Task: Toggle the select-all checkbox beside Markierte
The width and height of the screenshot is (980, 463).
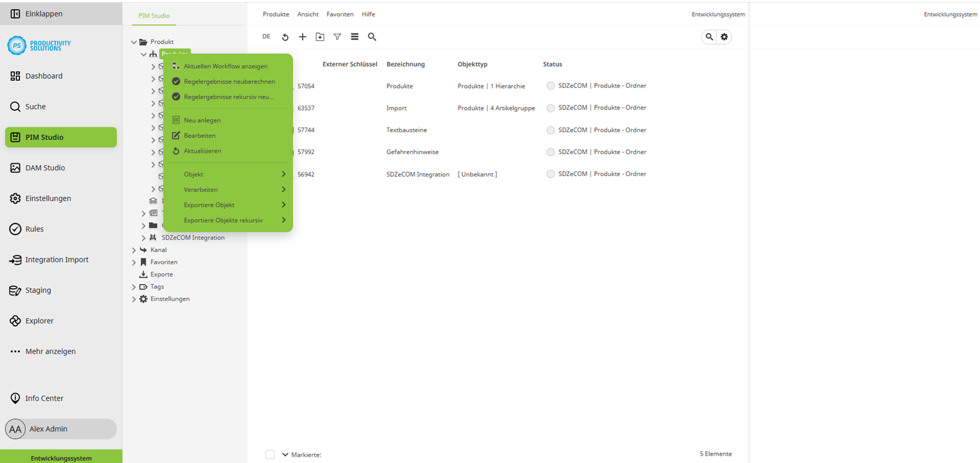Action: [x=270, y=455]
